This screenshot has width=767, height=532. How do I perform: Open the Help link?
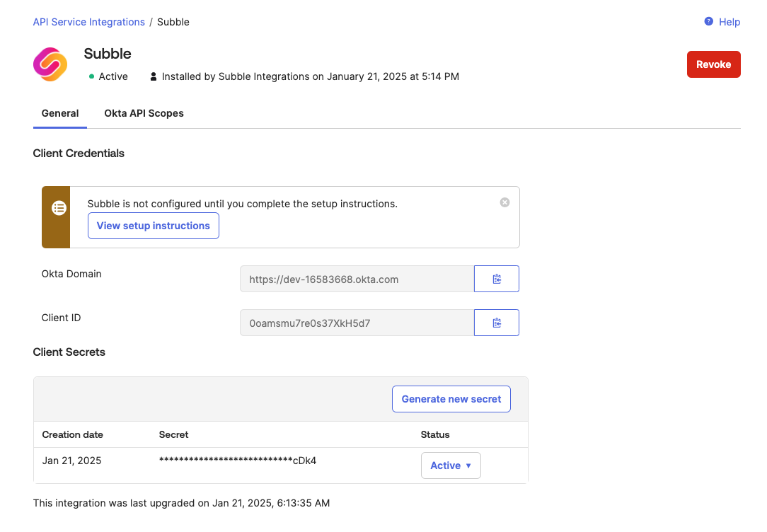[x=729, y=22]
